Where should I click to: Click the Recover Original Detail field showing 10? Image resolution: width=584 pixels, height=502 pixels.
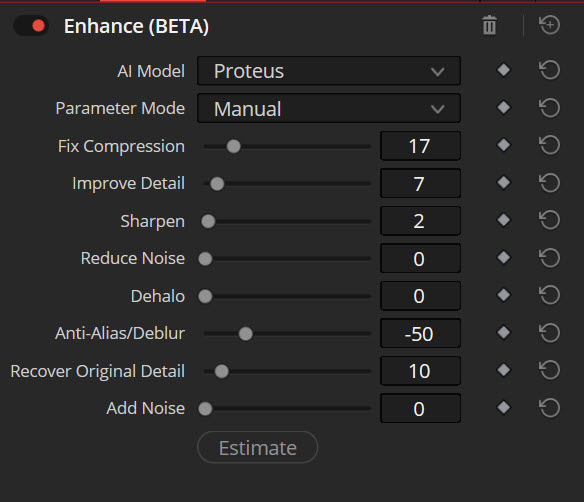[420, 371]
